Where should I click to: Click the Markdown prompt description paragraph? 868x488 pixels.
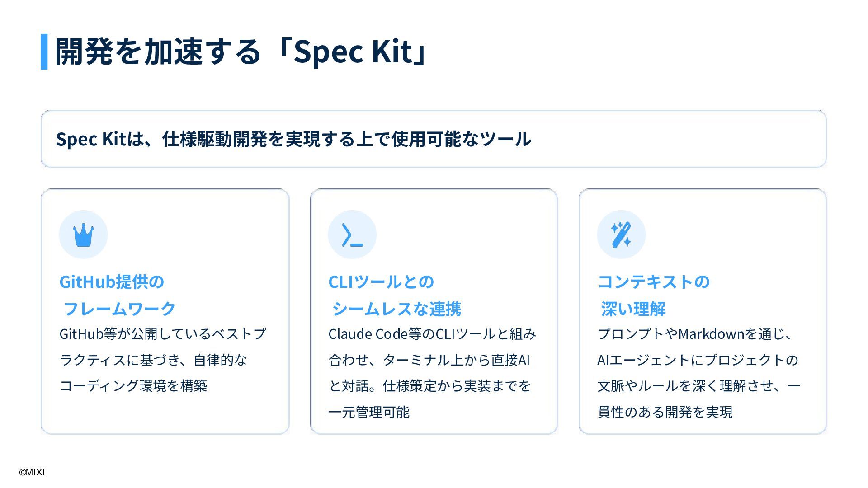[699, 373]
